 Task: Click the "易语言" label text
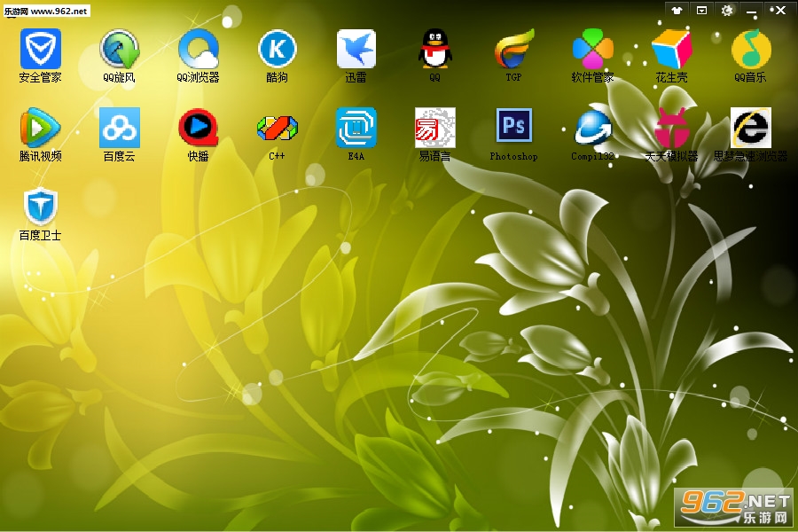point(434,156)
